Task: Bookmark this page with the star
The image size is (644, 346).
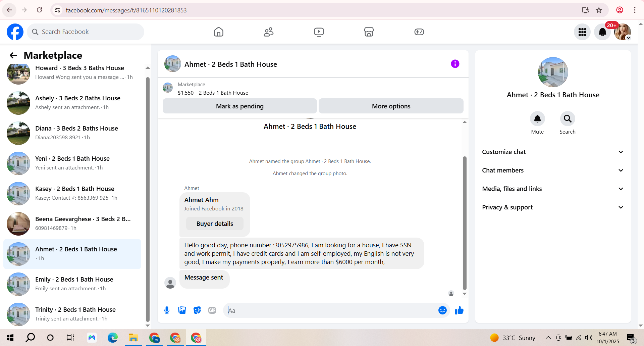Action: point(599,10)
